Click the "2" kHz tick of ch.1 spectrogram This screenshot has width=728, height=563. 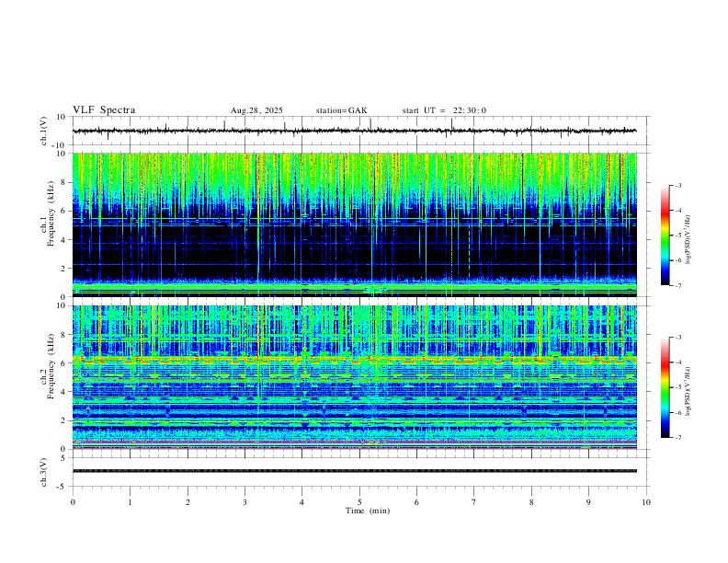(x=64, y=269)
